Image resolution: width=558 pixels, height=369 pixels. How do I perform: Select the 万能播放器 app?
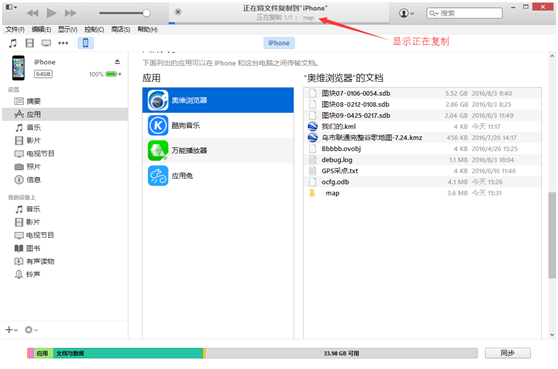click(x=218, y=151)
